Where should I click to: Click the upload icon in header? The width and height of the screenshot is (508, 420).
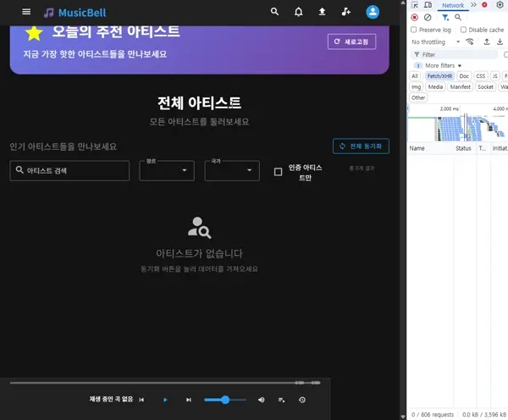(322, 12)
